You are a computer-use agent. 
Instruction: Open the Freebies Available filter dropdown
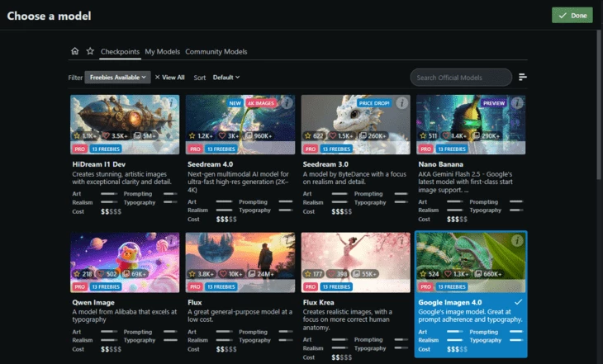pyautogui.click(x=117, y=77)
